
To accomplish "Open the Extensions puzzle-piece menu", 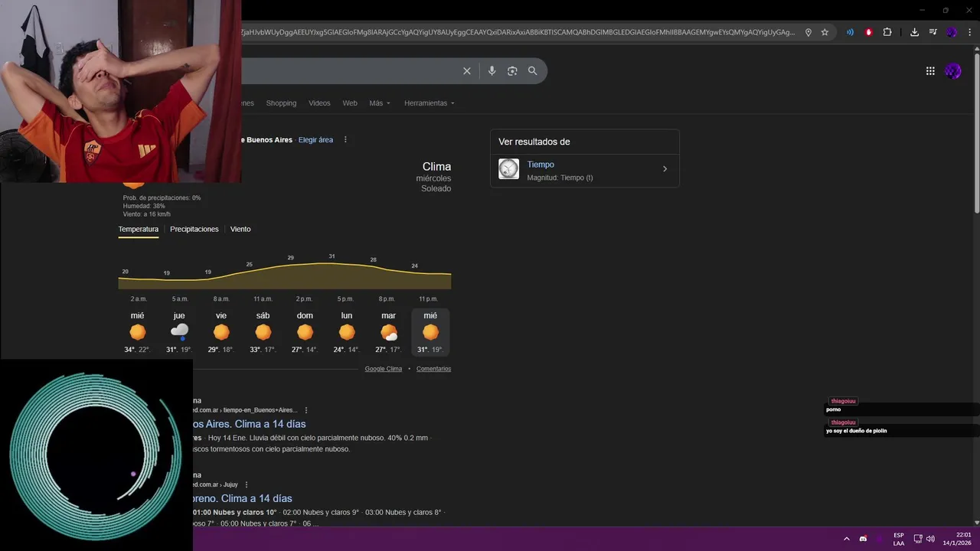I will click(x=887, y=32).
